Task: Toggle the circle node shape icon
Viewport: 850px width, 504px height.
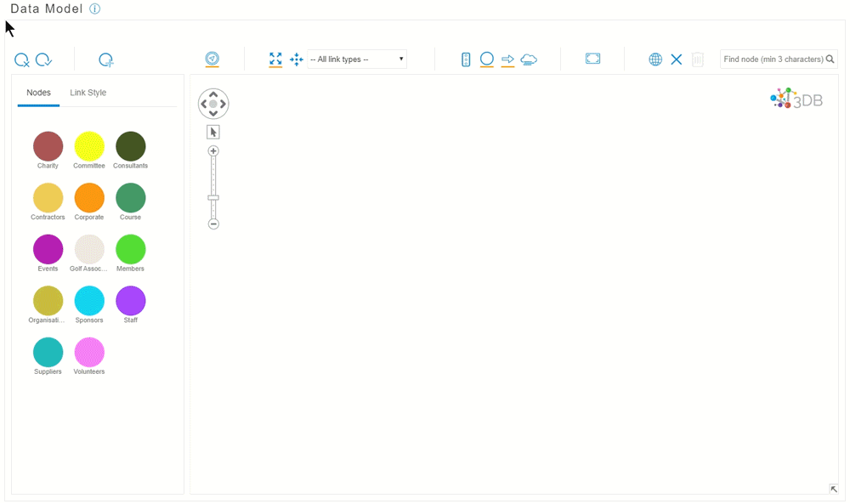Action: pos(486,59)
